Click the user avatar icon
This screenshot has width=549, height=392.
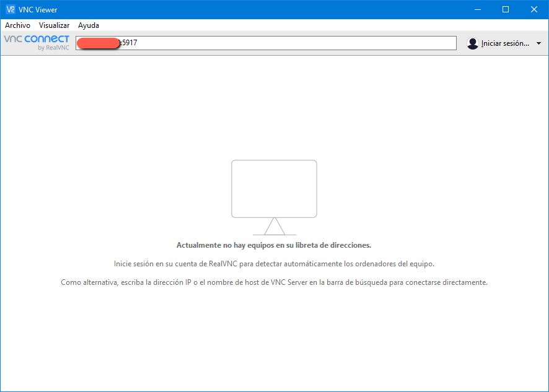pyautogui.click(x=473, y=43)
